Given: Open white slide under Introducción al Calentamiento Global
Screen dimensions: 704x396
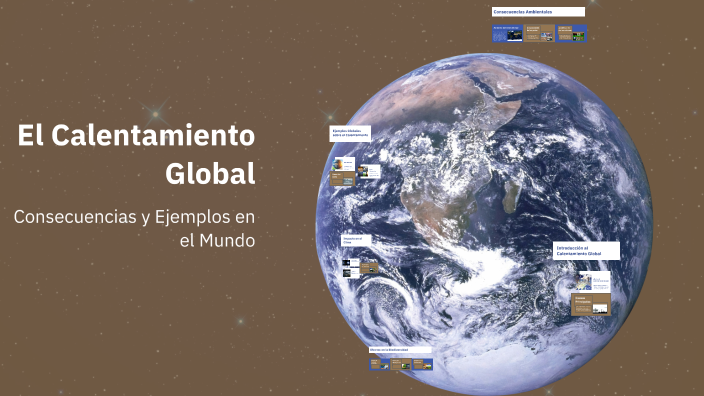Looking at the screenshot, I should click(594, 282).
